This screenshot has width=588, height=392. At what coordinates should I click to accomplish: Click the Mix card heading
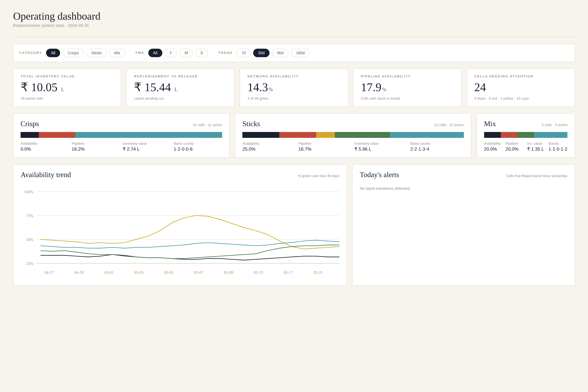coord(490,124)
